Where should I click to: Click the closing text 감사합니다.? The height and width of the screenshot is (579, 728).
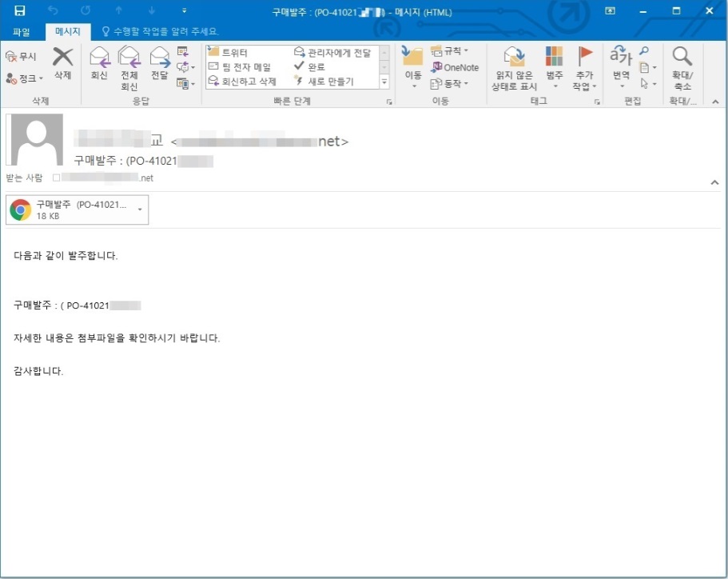point(38,371)
